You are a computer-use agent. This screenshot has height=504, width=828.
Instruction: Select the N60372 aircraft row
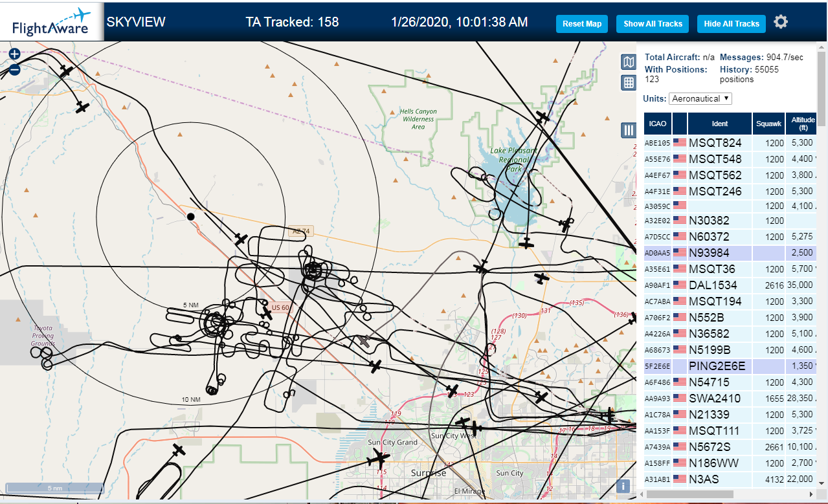click(730, 237)
